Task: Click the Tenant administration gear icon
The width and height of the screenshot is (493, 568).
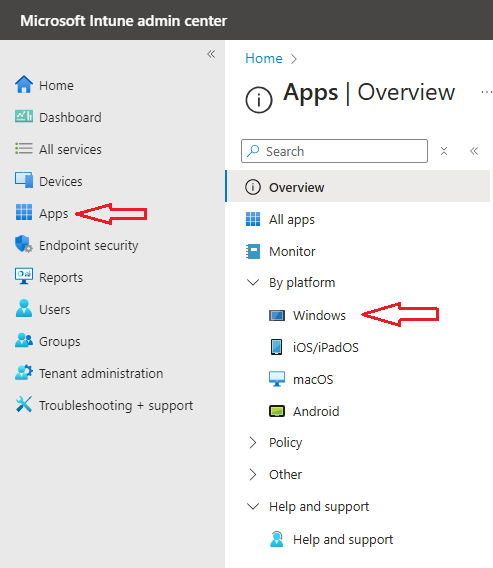Action: tap(24, 372)
